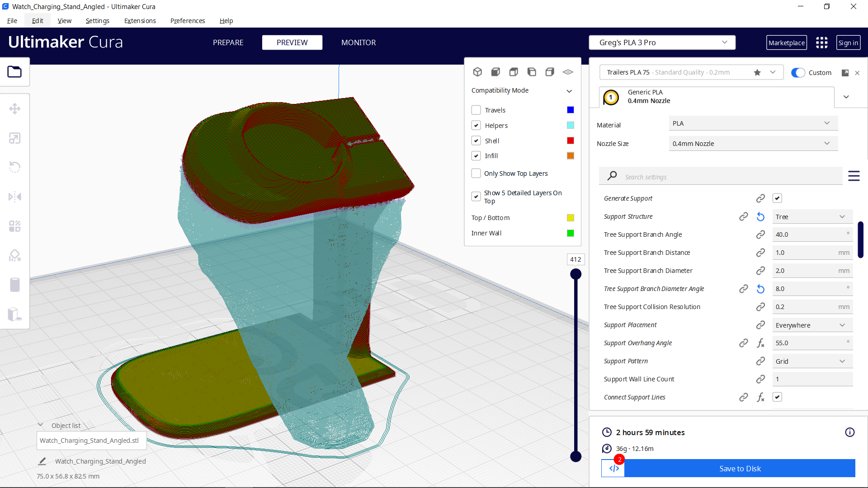Switch off the Custom settings toggle
This screenshot has width=868, height=488.
tap(798, 73)
